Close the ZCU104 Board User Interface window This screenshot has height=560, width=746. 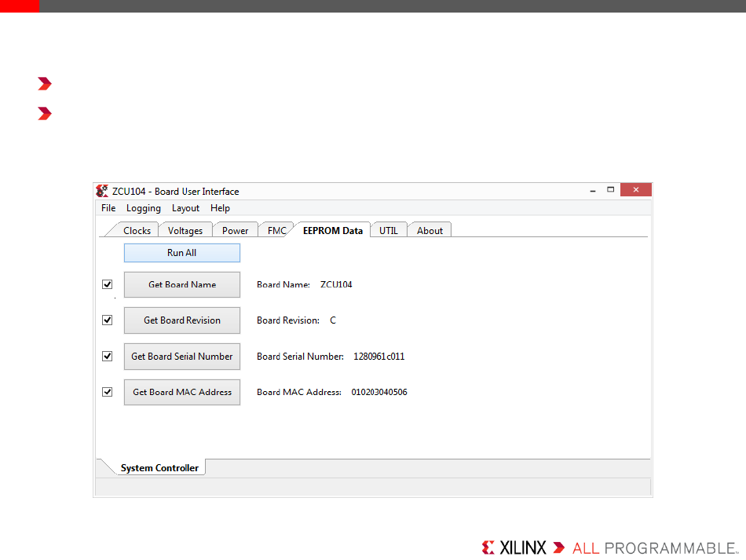pyautogui.click(x=635, y=190)
